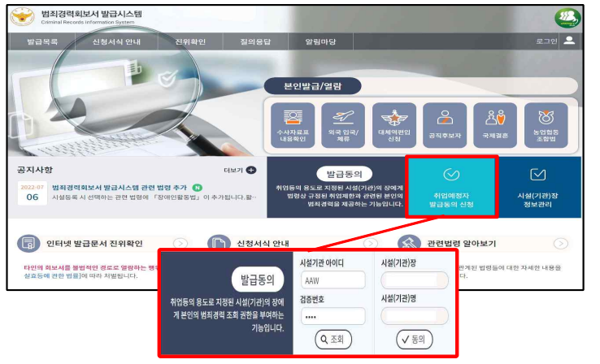The width and height of the screenshot is (600, 364).
Task: Choose the 공직후보자 icon
Action: [445, 125]
